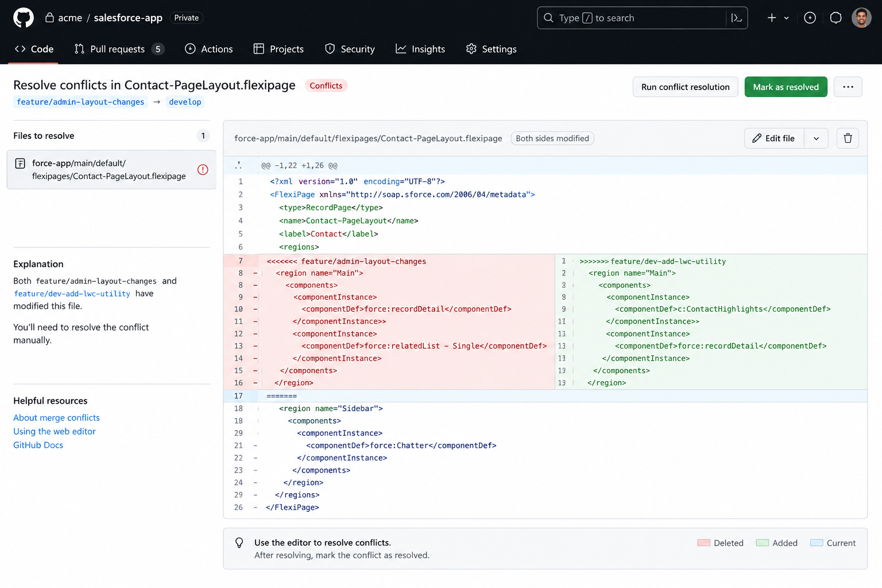Viewport: 882px width, 588px height.
Task: Click the >>>>>>> feature/dev-add-lwc-utility conflict marker
Action: click(x=653, y=261)
